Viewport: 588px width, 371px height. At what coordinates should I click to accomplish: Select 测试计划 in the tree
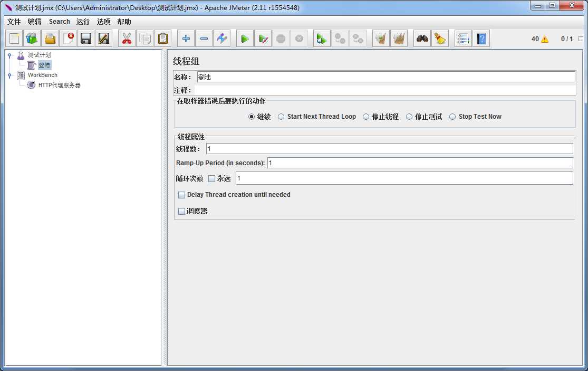click(x=39, y=55)
